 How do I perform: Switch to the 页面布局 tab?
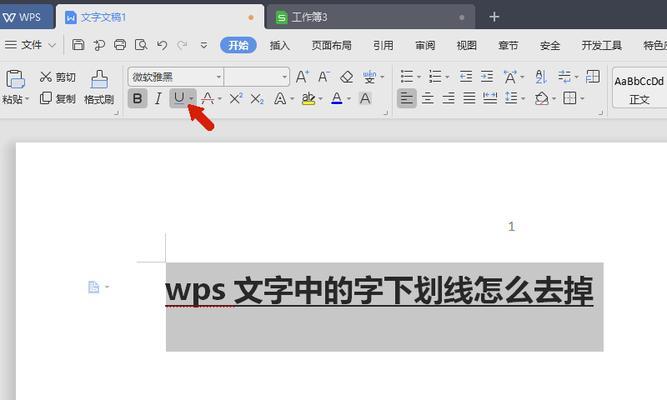coord(331,45)
